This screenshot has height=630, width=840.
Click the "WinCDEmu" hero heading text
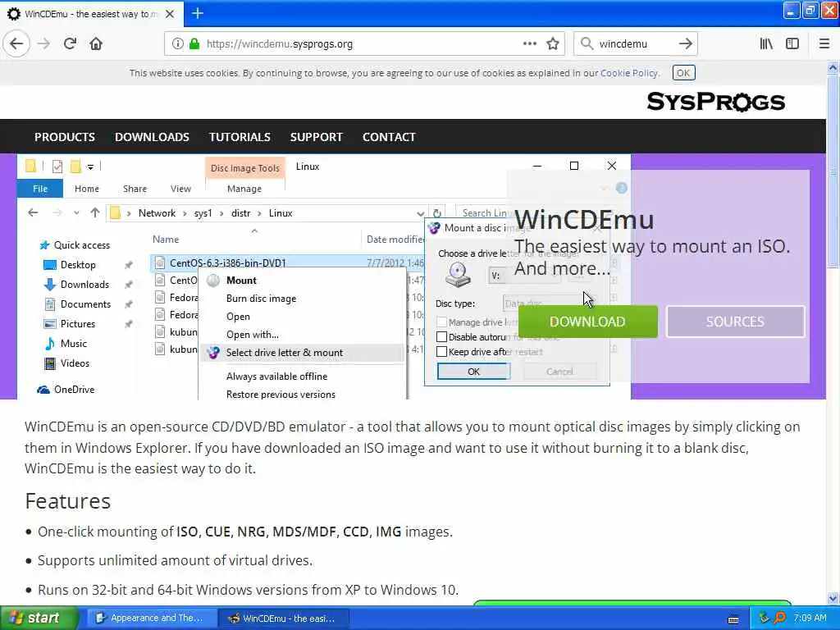pyautogui.click(x=584, y=220)
